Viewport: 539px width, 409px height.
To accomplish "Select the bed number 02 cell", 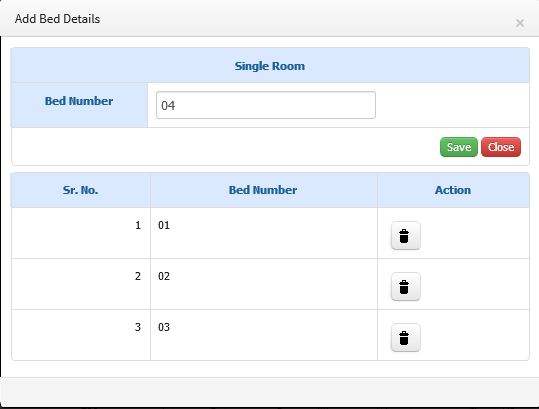I will click(x=264, y=284).
